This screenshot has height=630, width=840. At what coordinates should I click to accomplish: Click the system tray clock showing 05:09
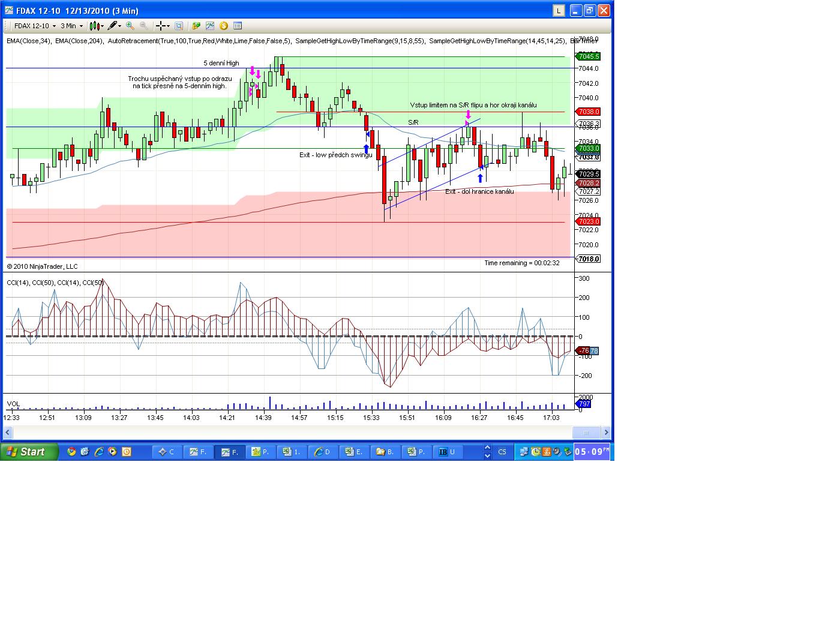pos(592,452)
